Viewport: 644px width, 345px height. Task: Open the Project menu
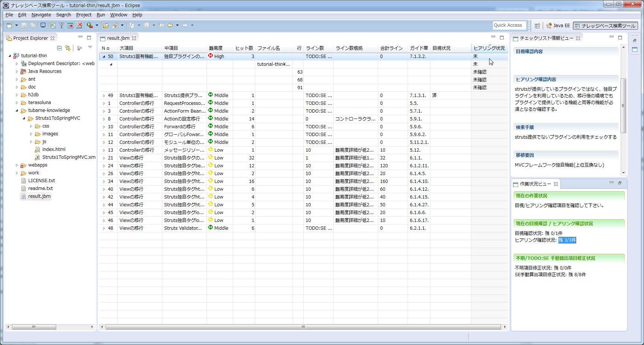(x=84, y=15)
